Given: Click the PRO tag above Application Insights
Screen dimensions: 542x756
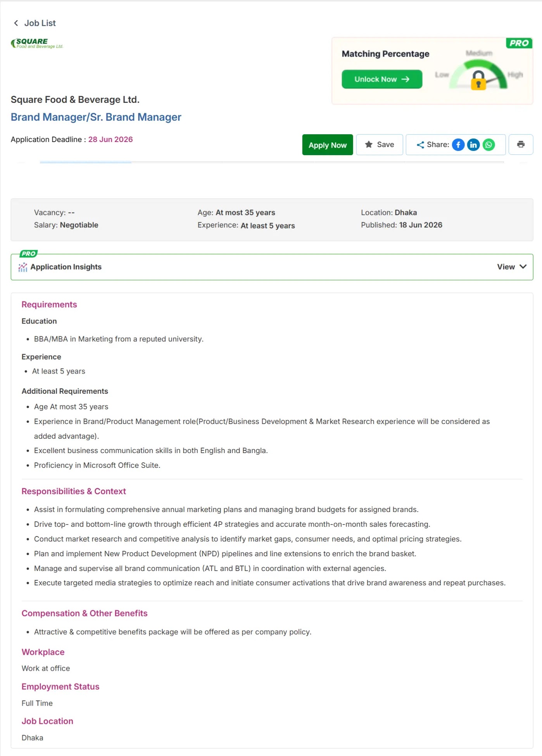Looking at the screenshot, I should (x=28, y=254).
